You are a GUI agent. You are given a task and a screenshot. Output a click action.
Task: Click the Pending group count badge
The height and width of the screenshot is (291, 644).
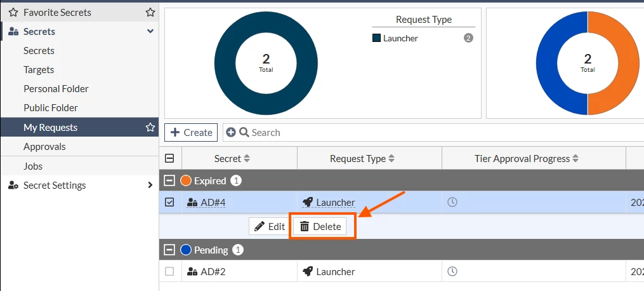238,250
